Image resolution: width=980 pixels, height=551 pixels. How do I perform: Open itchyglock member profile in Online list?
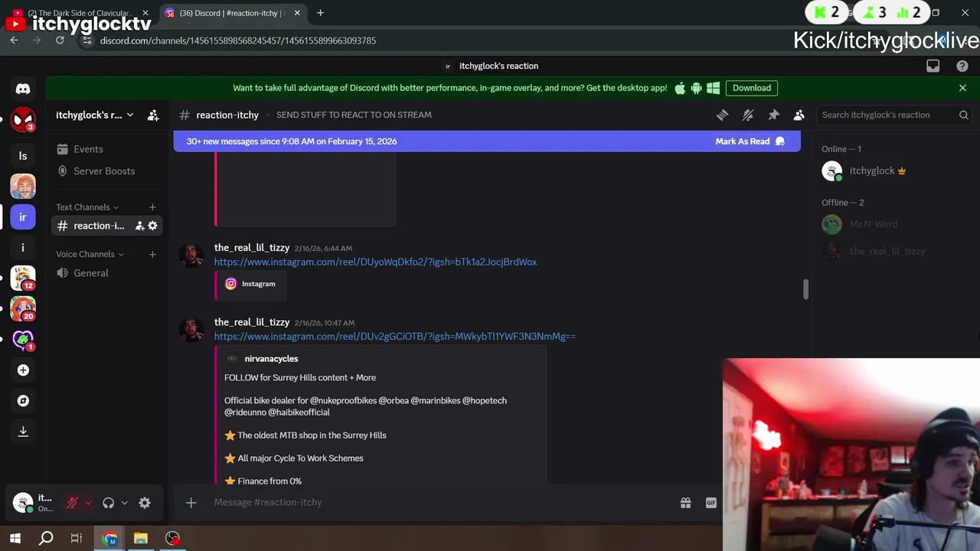tap(892, 171)
